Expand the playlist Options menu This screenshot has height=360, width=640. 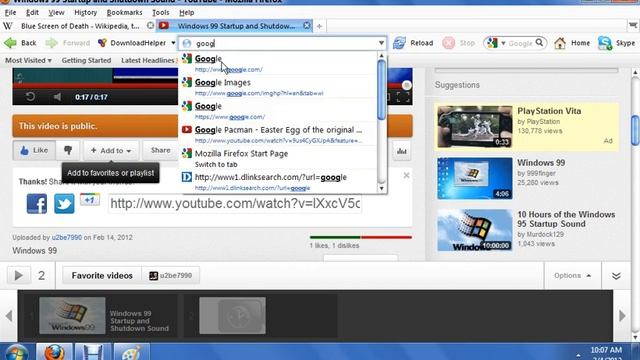click(x=572, y=276)
